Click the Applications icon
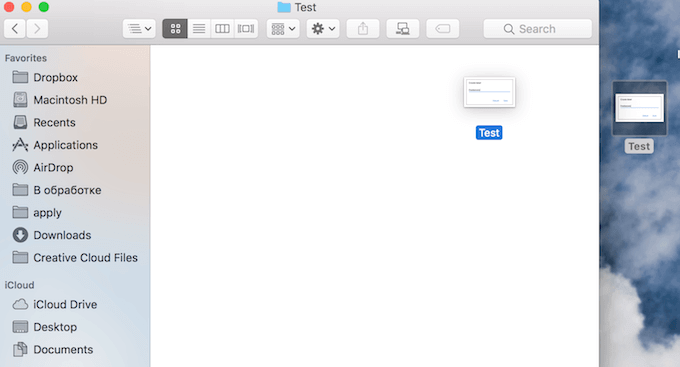This screenshot has width=680, height=367. coord(20,145)
